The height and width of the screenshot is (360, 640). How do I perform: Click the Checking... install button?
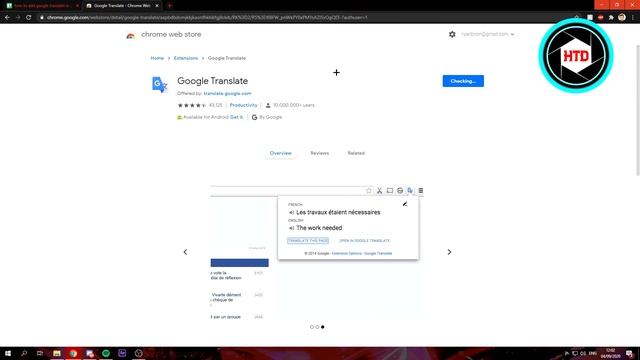(463, 81)
